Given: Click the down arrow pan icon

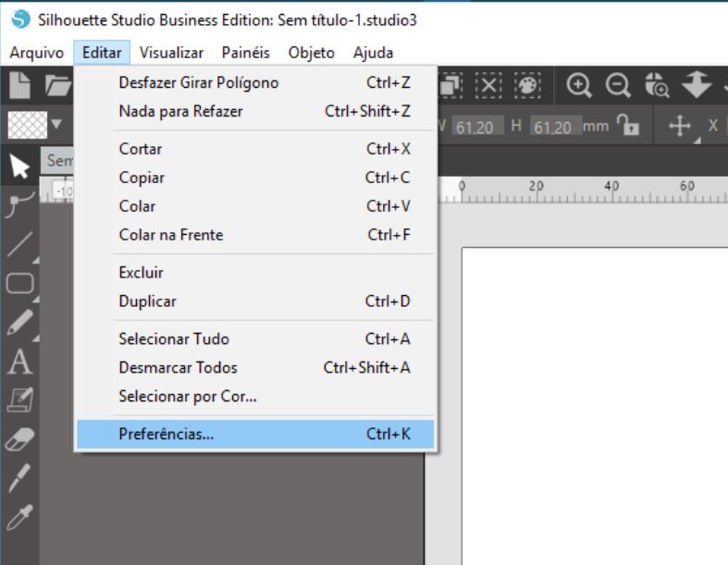Looking at the screenshot, I should pyautogui.click(x=697, y=84).
